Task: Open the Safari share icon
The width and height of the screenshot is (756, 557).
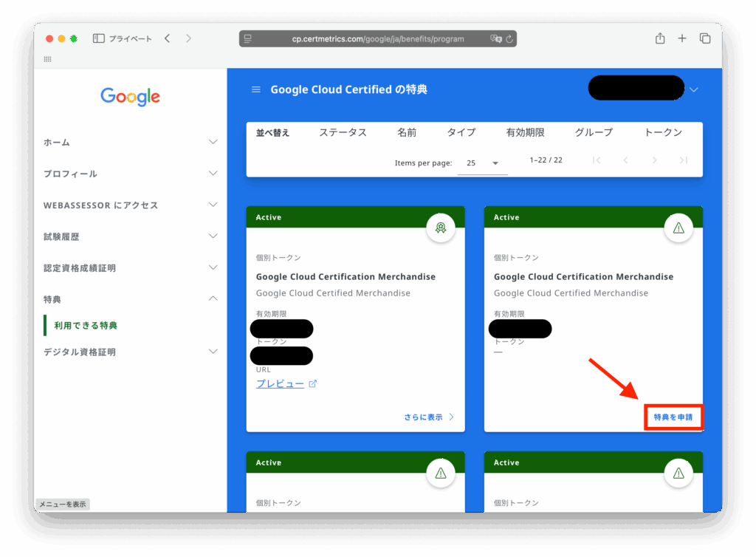Action: click(660, 38)
